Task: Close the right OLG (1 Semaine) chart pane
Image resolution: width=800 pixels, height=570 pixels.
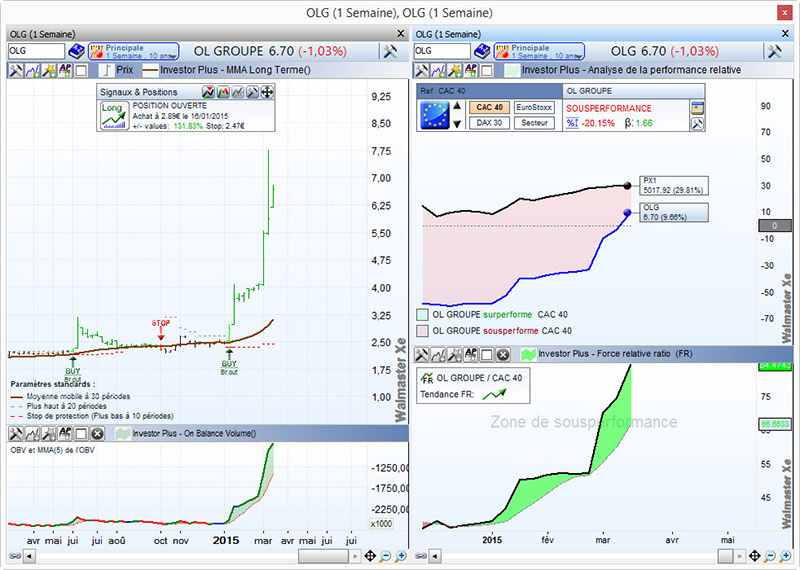Action: 785,34
